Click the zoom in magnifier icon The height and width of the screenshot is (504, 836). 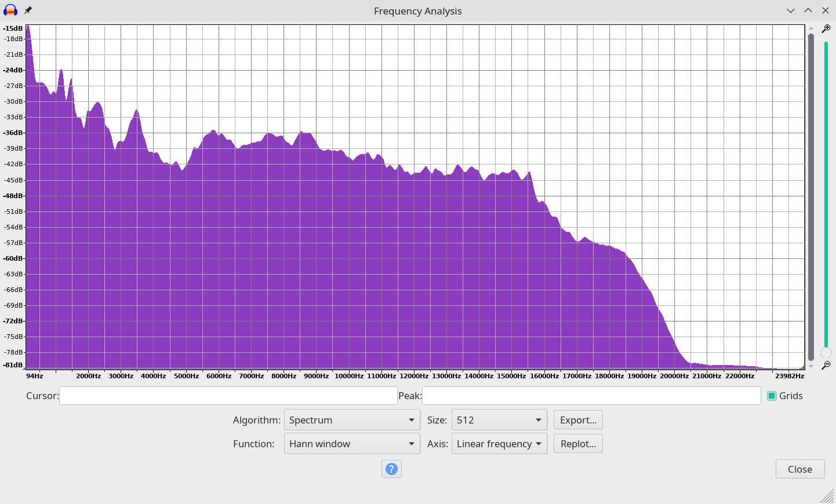click(x=826, y=28)
